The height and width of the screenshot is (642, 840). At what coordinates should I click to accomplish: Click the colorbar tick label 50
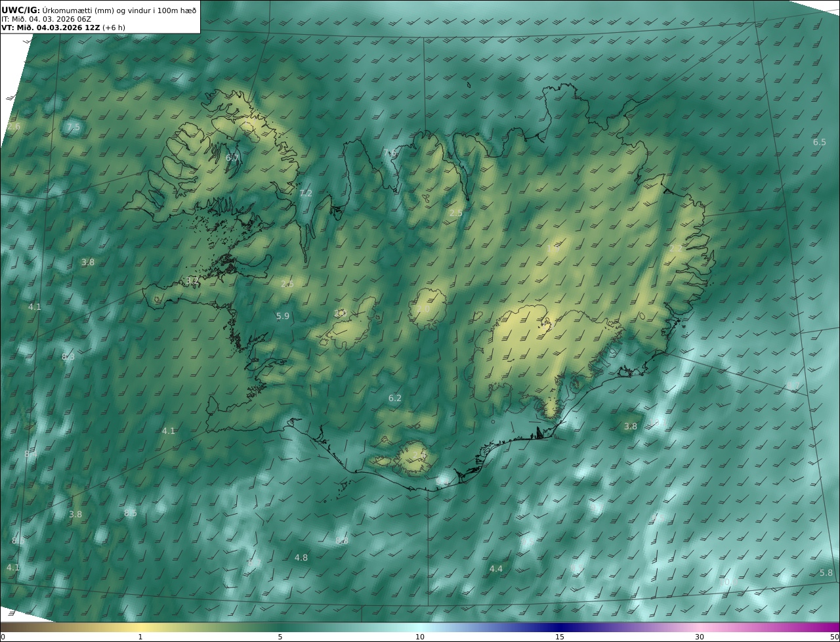(x=834, y=637)
